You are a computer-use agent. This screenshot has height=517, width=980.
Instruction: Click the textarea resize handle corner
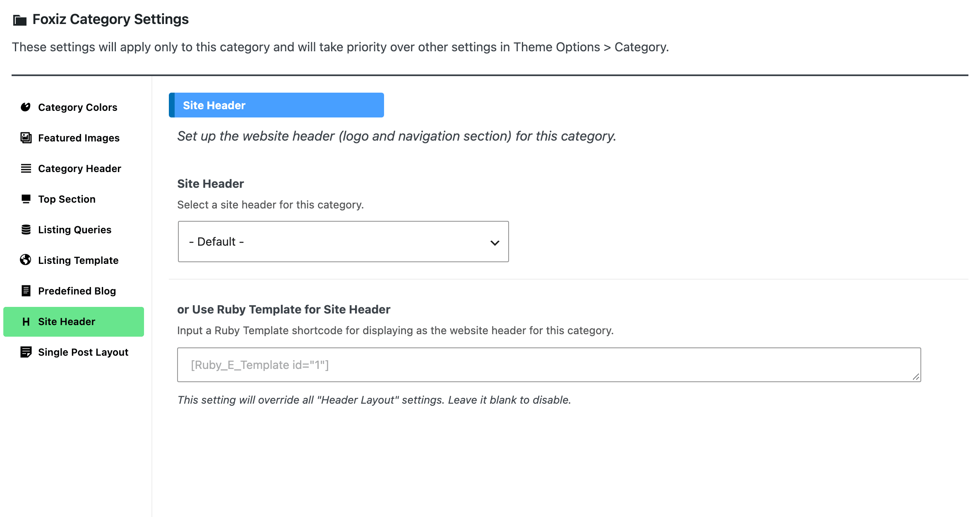pyautogui.click(x=915, y=377)
